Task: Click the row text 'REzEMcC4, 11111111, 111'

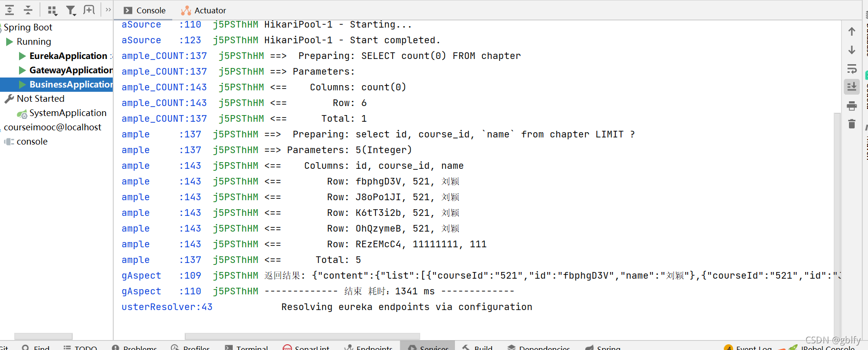Action: 421,244
